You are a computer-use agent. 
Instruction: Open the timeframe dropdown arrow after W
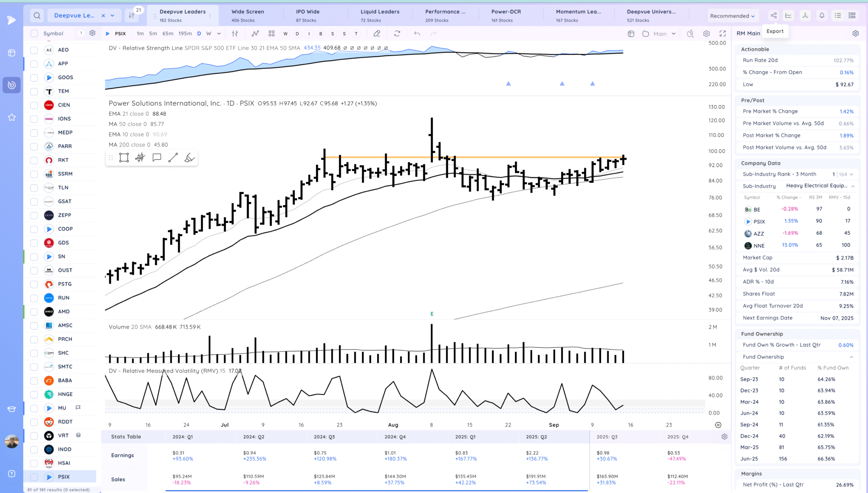219,34
